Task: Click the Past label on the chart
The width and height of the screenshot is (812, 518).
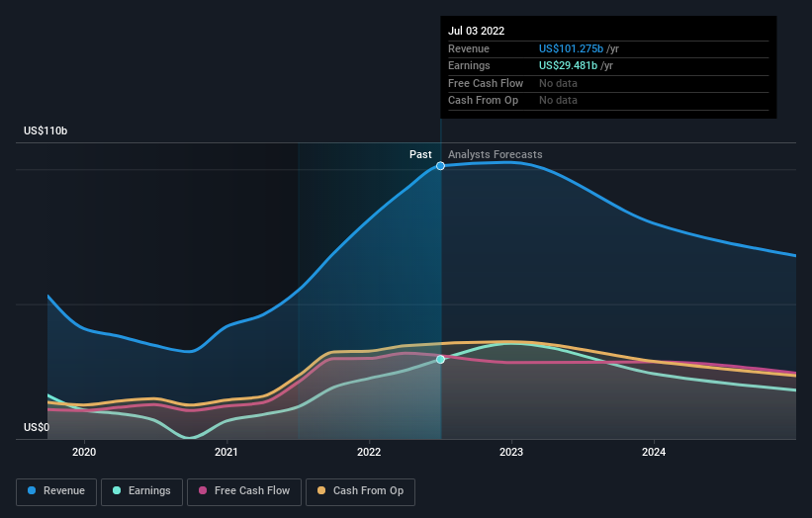Action: click(420, 155)
